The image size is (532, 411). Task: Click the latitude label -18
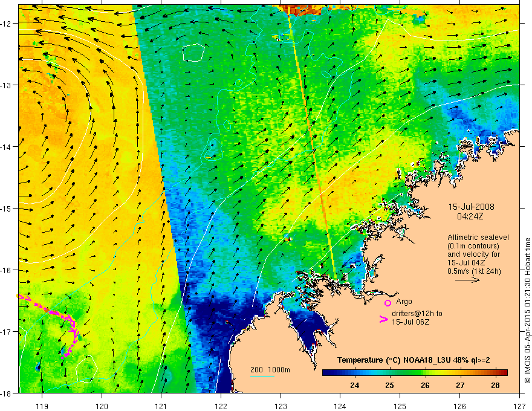coord(6,393)
